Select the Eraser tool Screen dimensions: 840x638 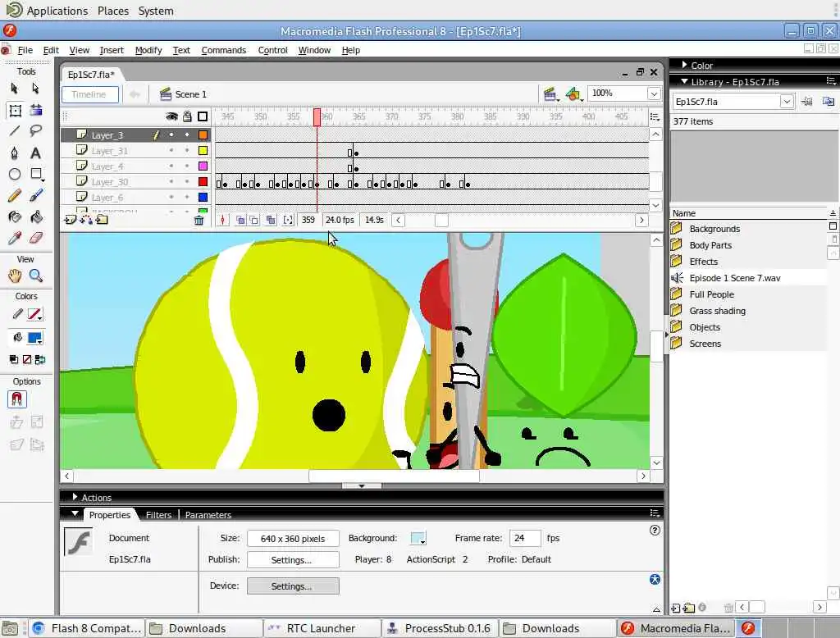click(36, 238)
